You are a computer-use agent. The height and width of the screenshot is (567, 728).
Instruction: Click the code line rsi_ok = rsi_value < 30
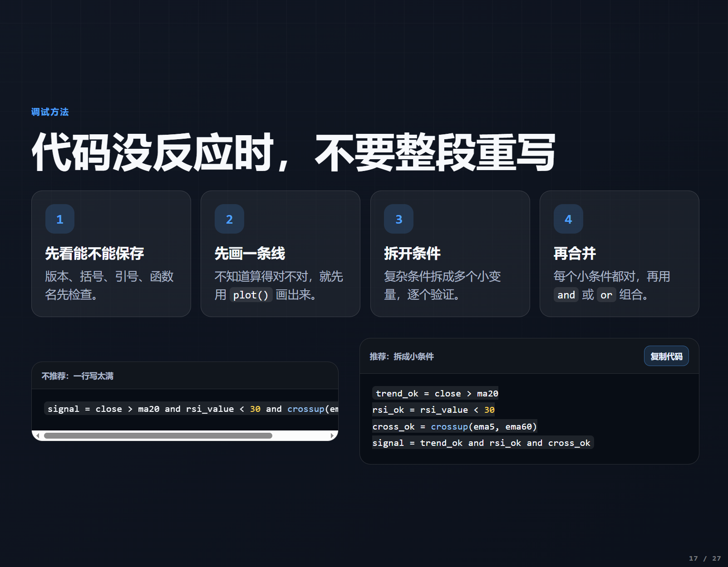433,410
